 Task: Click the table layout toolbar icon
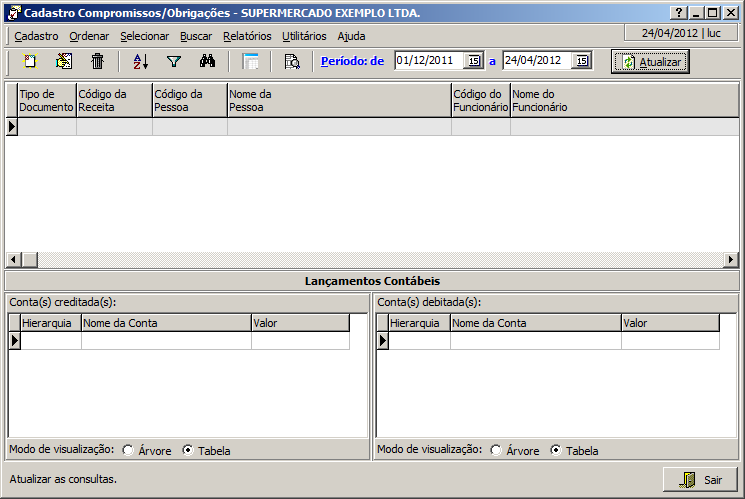click(251, 61)
